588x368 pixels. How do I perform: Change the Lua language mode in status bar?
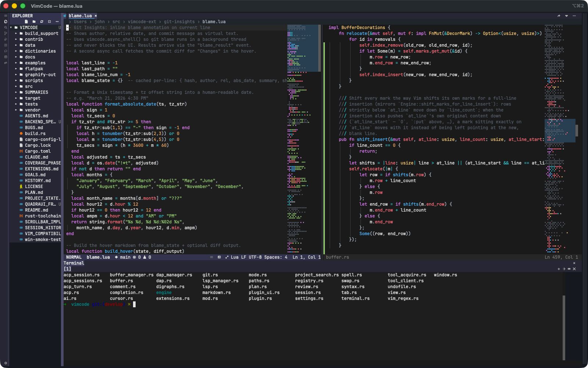(234, 257)
